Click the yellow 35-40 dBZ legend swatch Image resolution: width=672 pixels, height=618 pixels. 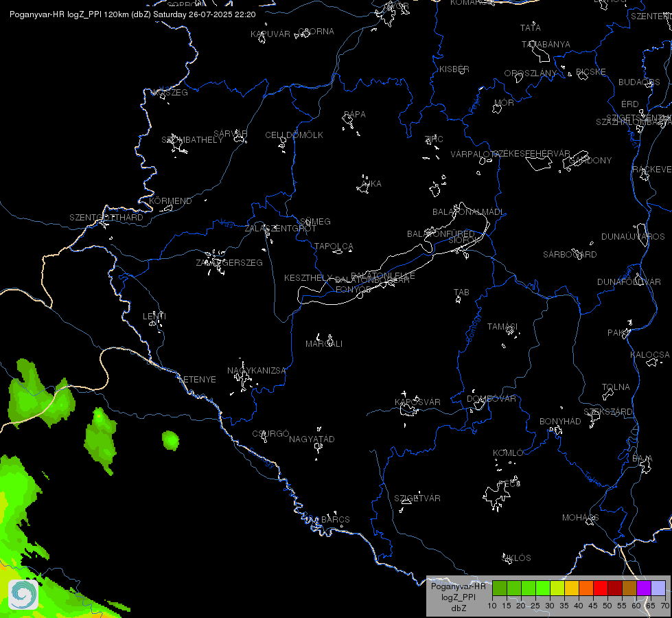tap(572, 588)
